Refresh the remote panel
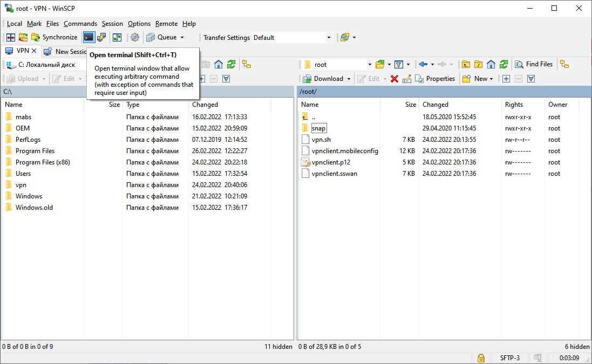The height and width of the screenshot is (364, 592). [x=503, y=65]
